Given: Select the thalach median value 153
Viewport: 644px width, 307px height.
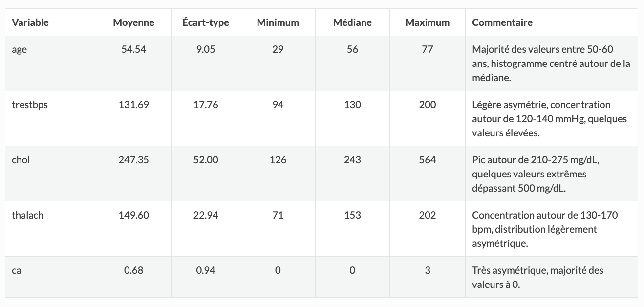Looking at the screenshot, I should point(352,215).
